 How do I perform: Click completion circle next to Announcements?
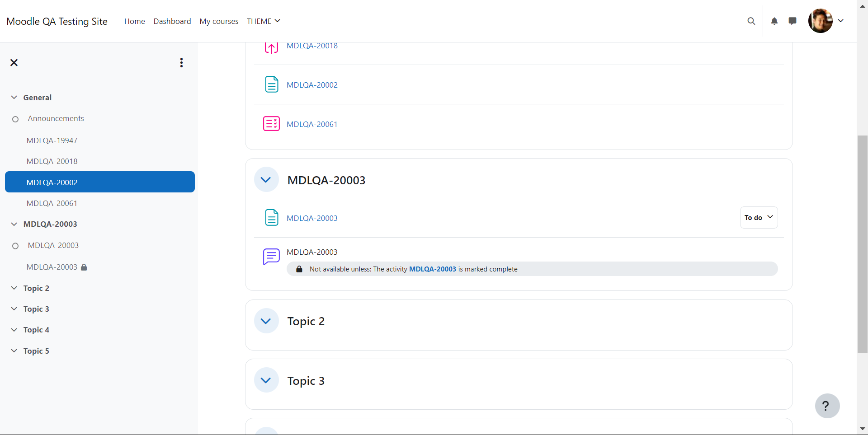[15, 119]
